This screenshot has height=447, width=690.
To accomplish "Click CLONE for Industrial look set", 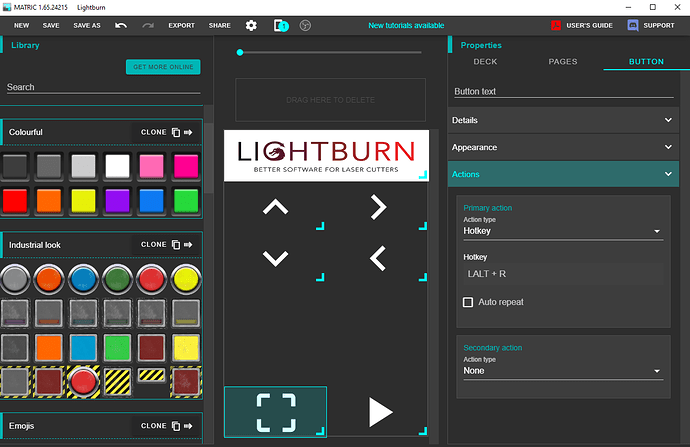I will (x=154, y=245).
